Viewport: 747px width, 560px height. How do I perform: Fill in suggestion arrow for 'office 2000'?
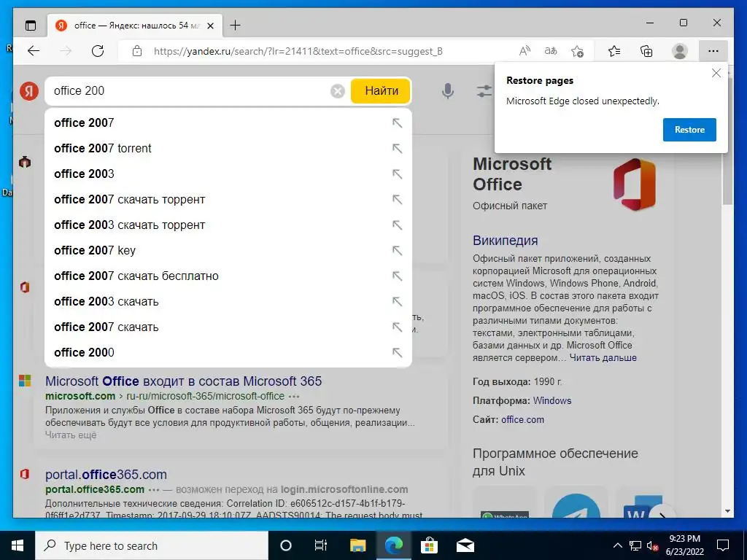click(397, 352)
